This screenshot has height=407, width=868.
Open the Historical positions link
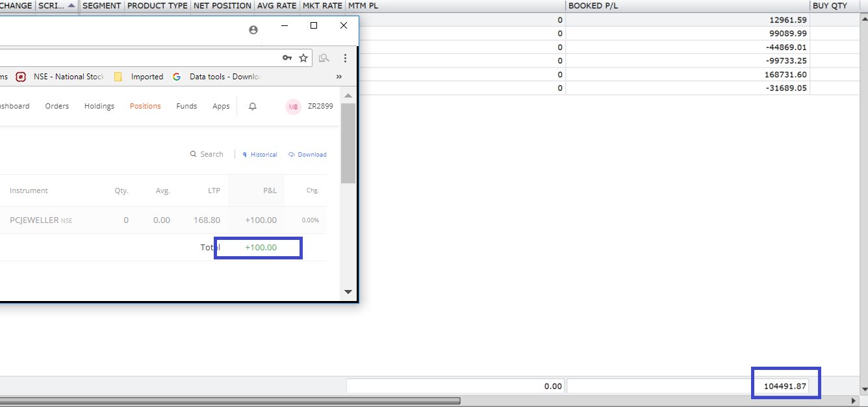(x=260, y=155)
